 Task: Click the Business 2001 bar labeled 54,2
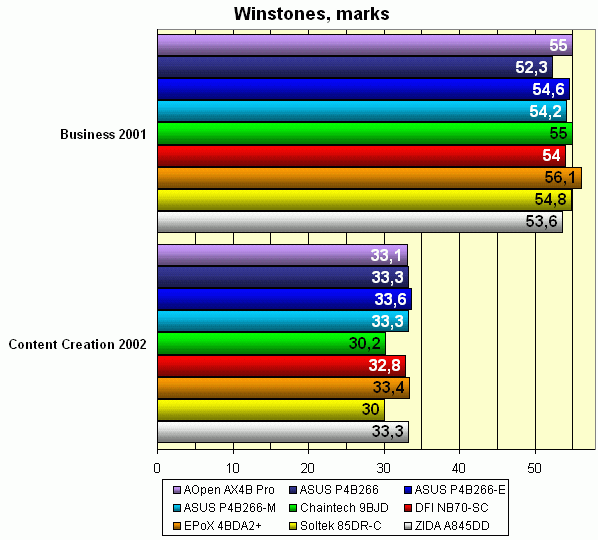click(x=362, y=111)
